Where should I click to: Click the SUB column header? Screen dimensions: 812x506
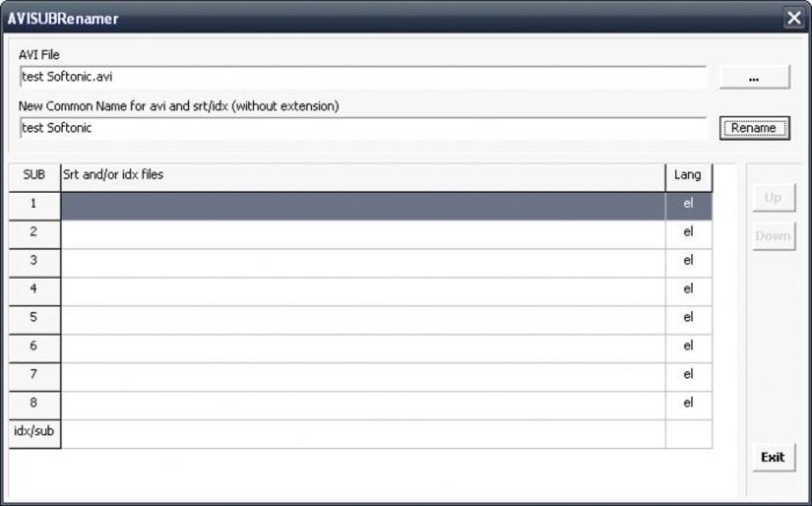(x=34, y=175)
